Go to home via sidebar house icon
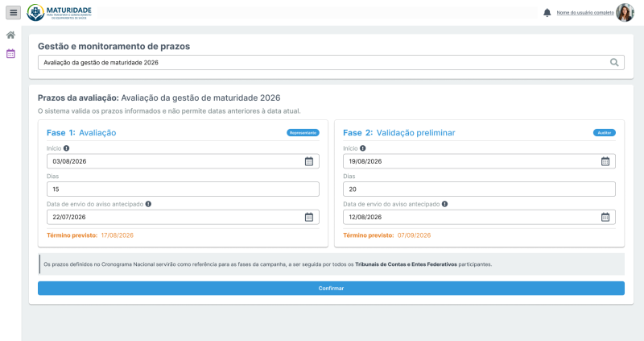This screenshot has height=341, width=644. pos(10,35)
